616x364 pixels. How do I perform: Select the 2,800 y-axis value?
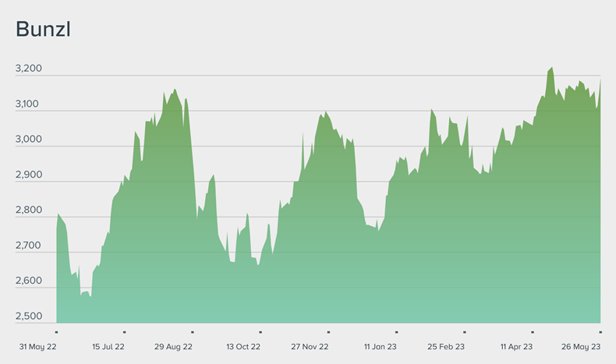(x=29, y=210)
